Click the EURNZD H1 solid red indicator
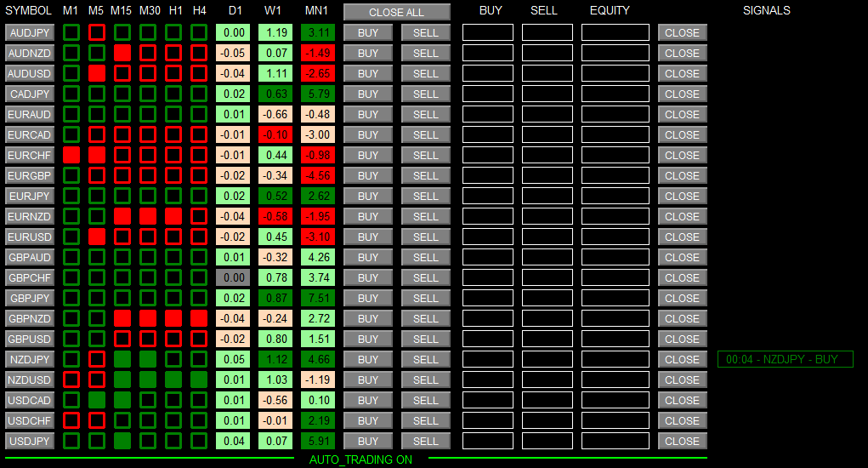The width and height of the screenshot is (868, 468). 173,216
